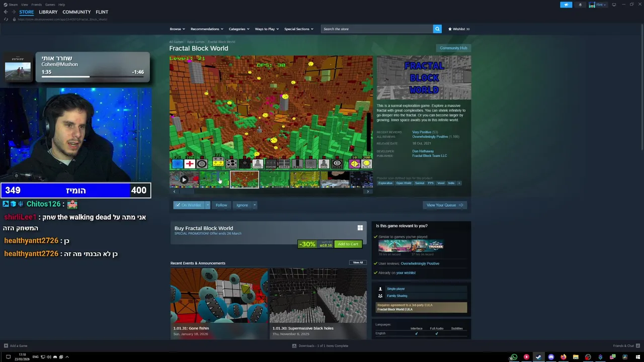Open Supermassive black holes announcement thumbnail
Screen dimensions: 644x362
click(318, 296)
